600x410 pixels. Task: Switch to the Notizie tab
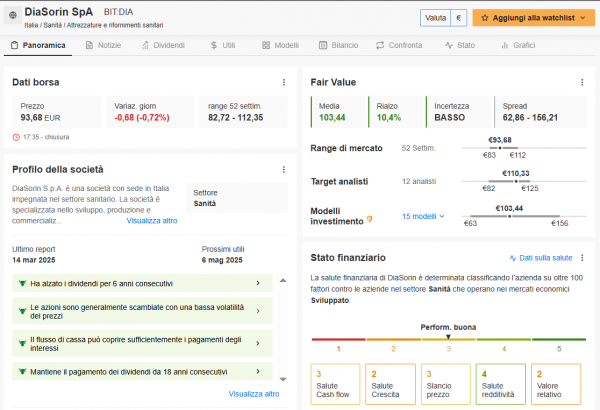[x=103, y=45]
